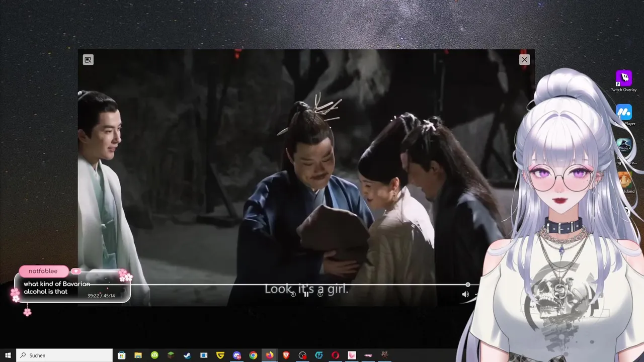
Task: Open the yellow G app in taskbar
Action: pos(220,355)
